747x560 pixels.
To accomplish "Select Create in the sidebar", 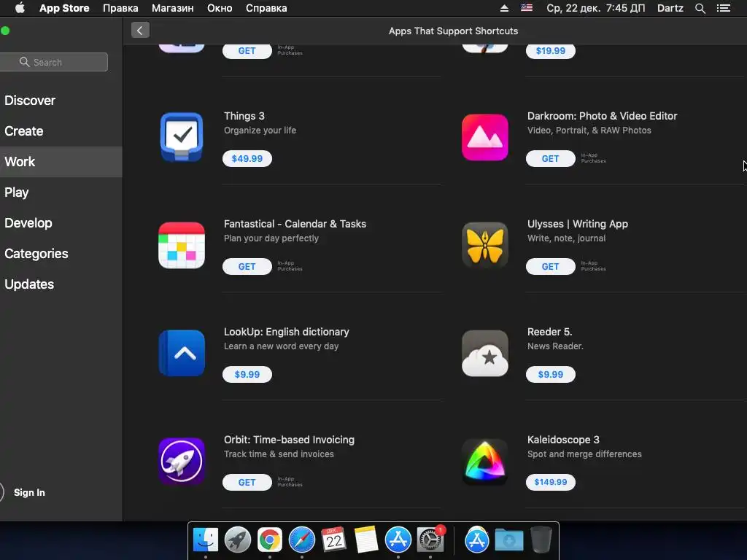I will pyautogui.click(x=61, y=131).
